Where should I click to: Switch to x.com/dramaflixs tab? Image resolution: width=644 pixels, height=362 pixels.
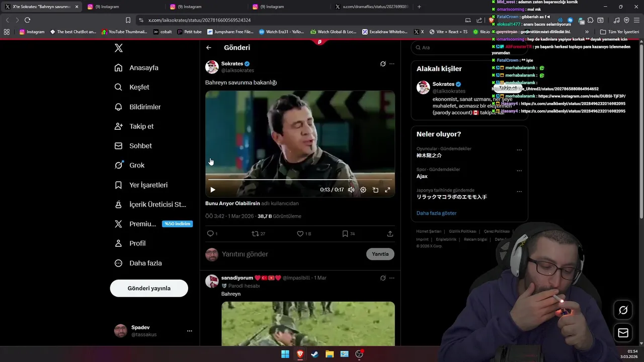pos(371,7)
